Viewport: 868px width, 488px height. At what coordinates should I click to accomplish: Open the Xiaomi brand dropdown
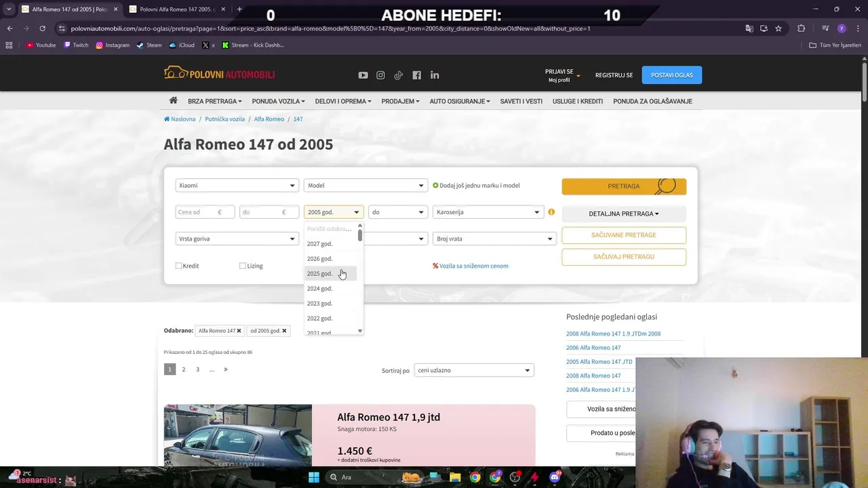pyautogui.click(x=236, y=186)
